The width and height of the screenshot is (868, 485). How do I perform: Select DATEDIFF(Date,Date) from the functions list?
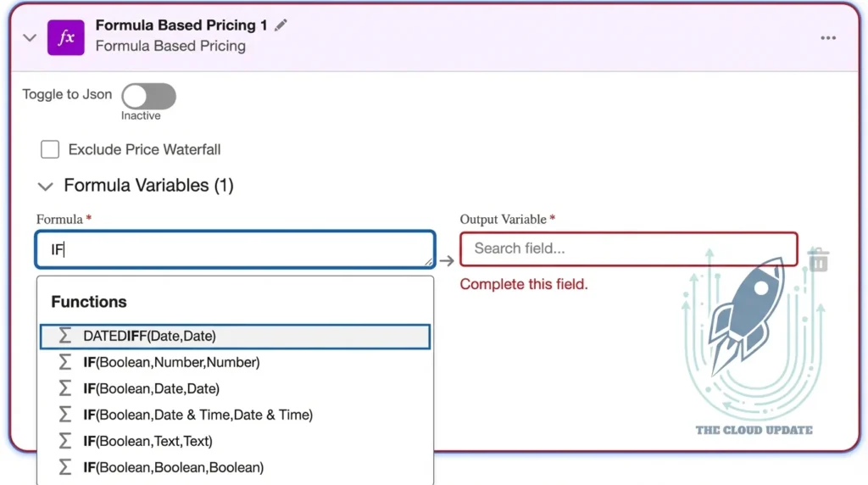tap(150, 336)
